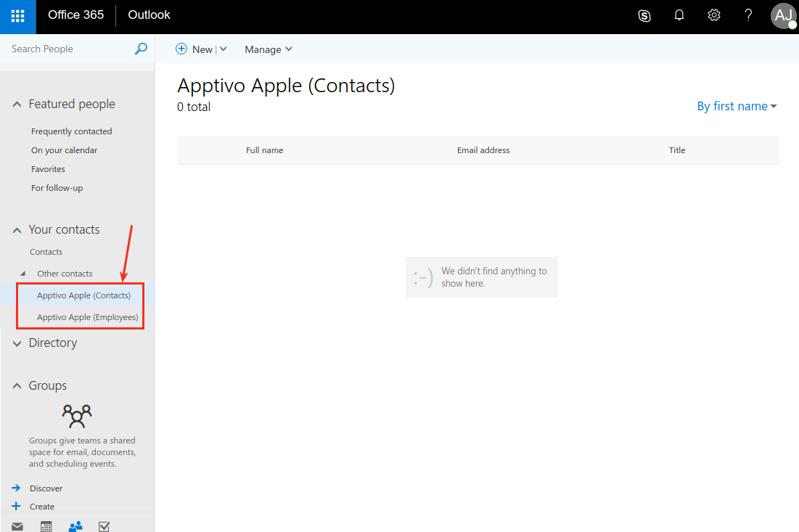Switch to People via bottom icon
This screenshot has height=532, width=799.
(75, 526)
